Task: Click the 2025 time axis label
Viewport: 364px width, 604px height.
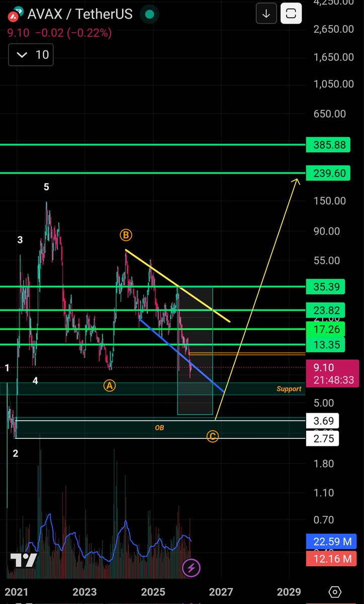Action: [x=153, y=592]
